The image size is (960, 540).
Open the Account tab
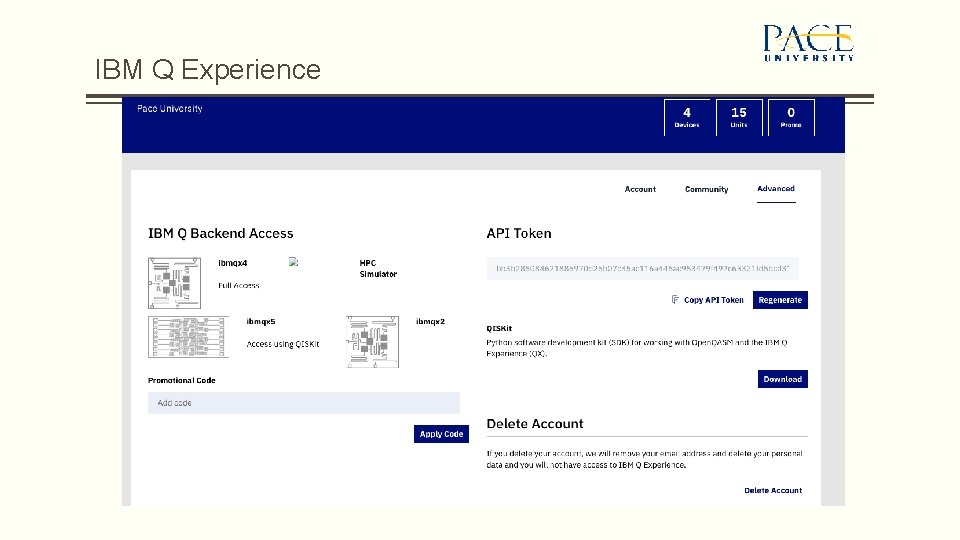click(640, 189)
